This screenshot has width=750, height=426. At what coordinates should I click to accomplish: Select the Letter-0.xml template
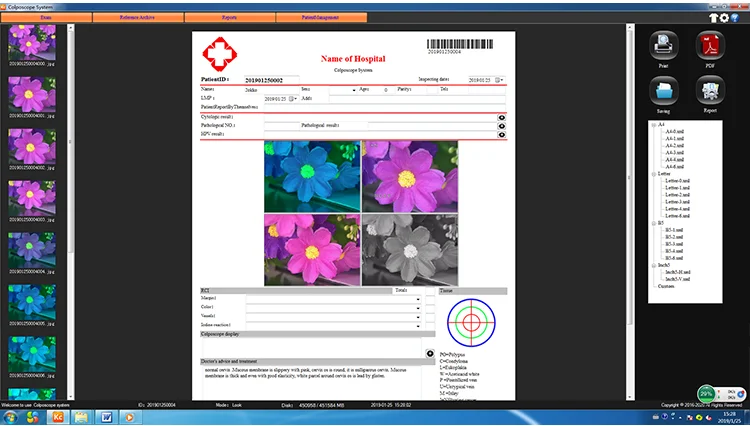click(x=678, y=181)
